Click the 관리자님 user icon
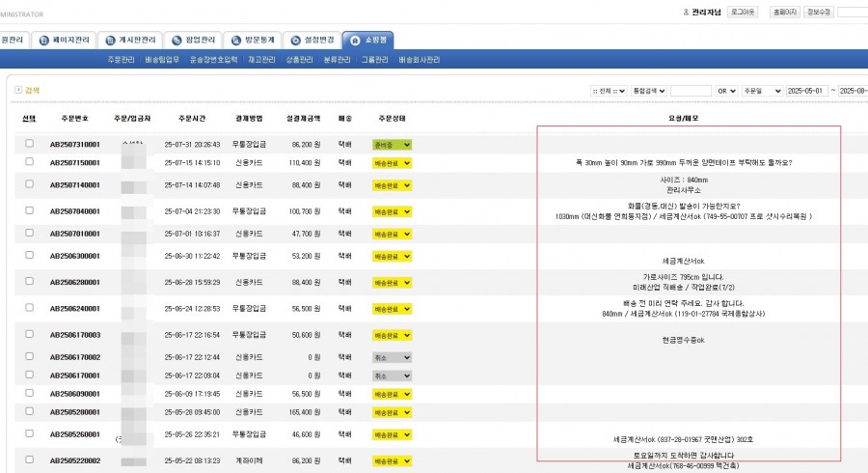This screenshot has height=473, width=868. [x=686, y=12]
